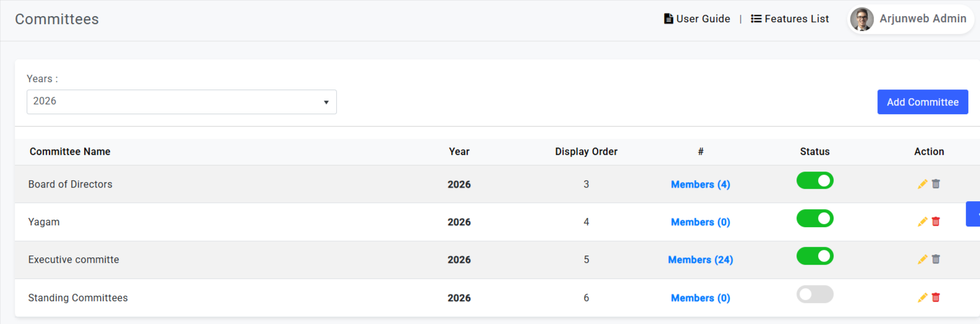This screenshot has width=980, height=324.
Task: Enable the Standing Committees status toggle
Action: tap(815, 294)
